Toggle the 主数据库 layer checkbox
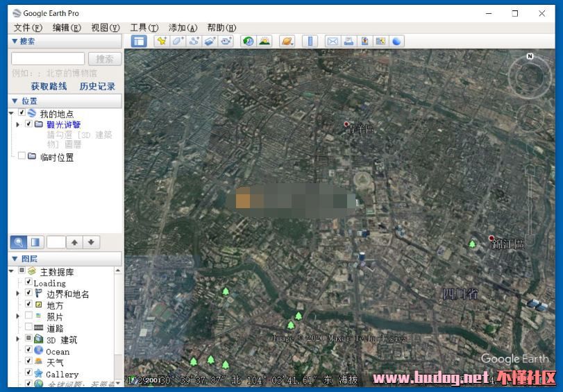Image resolution: width=563 pixels, height=392 pixels. click(22, 271)
